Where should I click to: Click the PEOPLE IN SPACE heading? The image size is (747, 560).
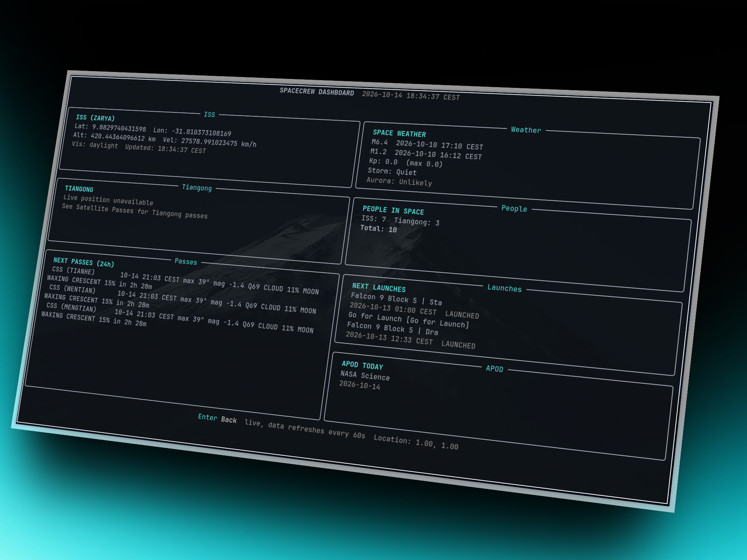tap(393, 210)
